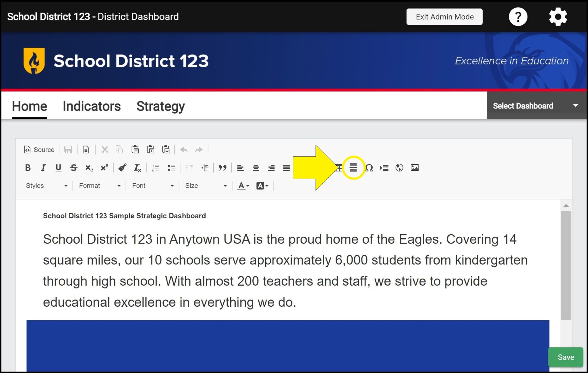Switch to the Indicators tab

[x=91, y=106]
